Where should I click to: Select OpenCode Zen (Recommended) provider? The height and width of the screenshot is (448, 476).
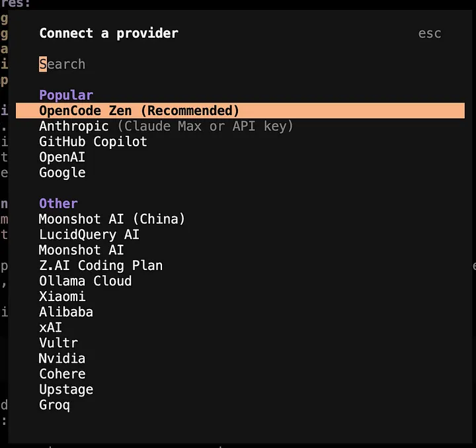point(139,111)
